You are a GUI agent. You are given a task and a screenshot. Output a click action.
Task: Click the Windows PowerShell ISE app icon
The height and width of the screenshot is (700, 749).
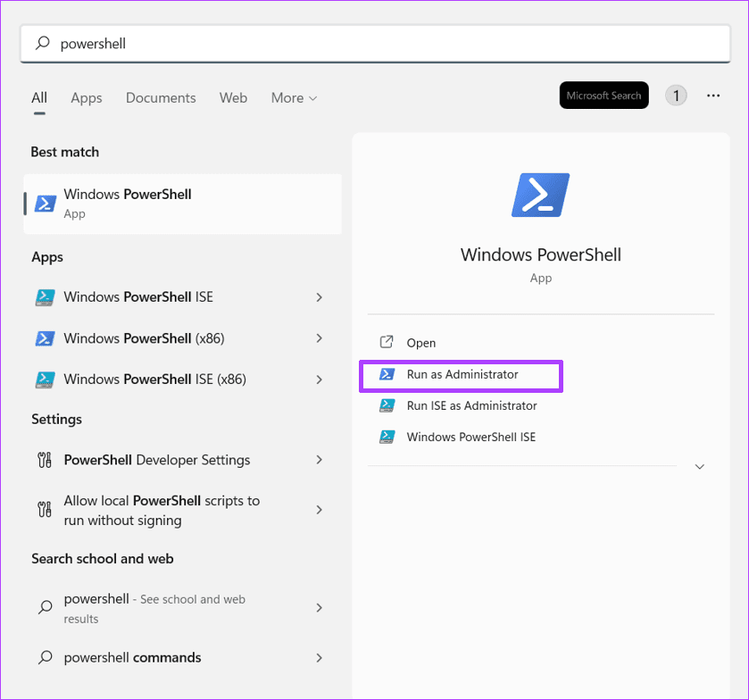pyautogui.click(x=45, y=297)
